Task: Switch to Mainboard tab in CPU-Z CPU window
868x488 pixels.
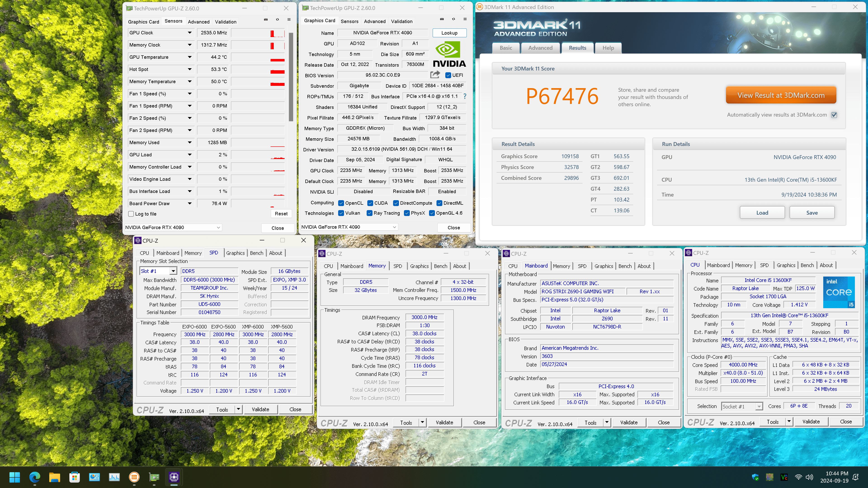Action: click(x=718, y=265)
